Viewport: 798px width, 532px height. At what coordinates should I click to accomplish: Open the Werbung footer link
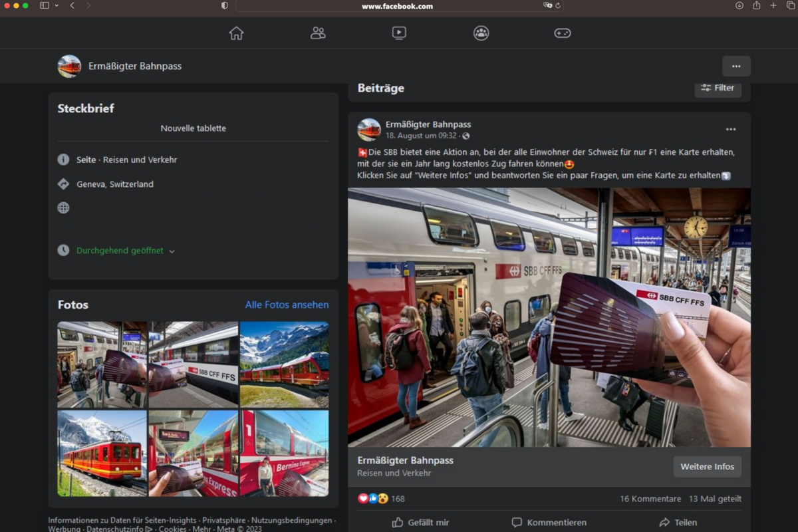[x=65, y=529]
